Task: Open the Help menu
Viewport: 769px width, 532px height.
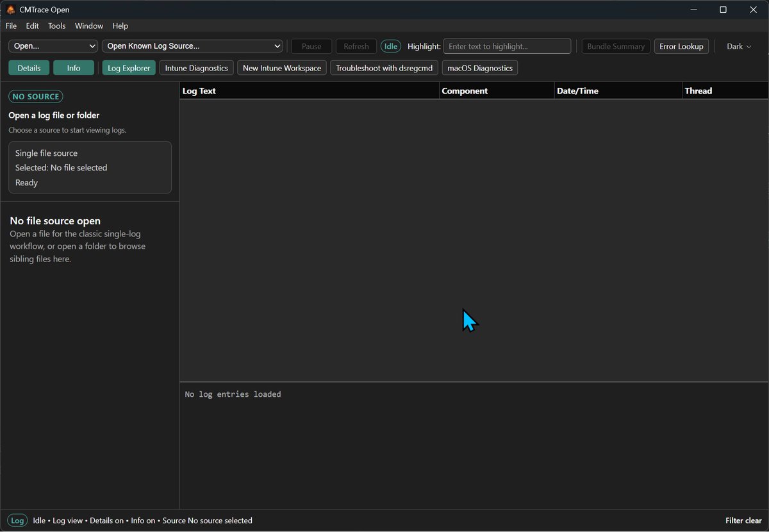Action: click(120, 26)
